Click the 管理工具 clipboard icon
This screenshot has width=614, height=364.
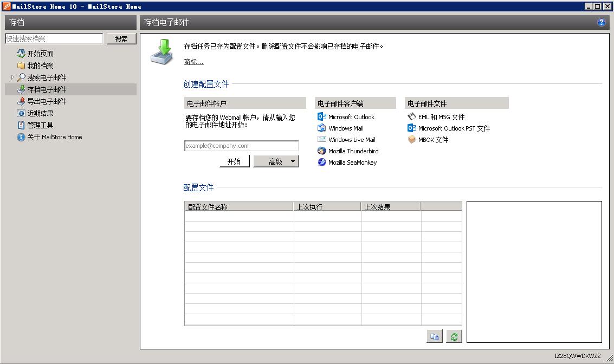(x=21, y=125)
